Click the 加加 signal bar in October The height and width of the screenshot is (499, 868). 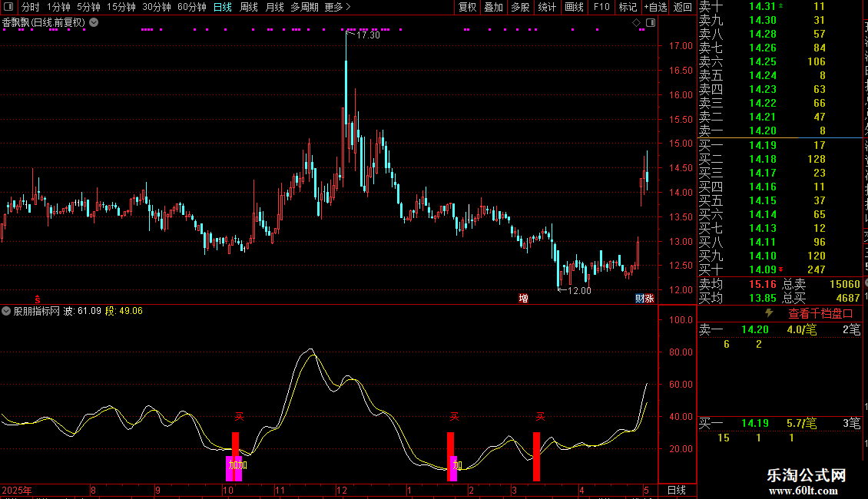(237, 464)
